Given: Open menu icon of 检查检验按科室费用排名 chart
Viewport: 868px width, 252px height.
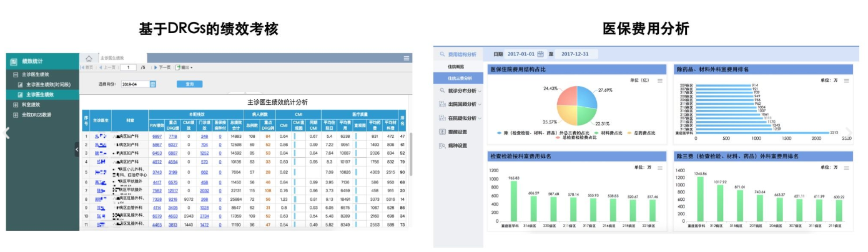Looking at the screenshot, I should pos(660,167).
